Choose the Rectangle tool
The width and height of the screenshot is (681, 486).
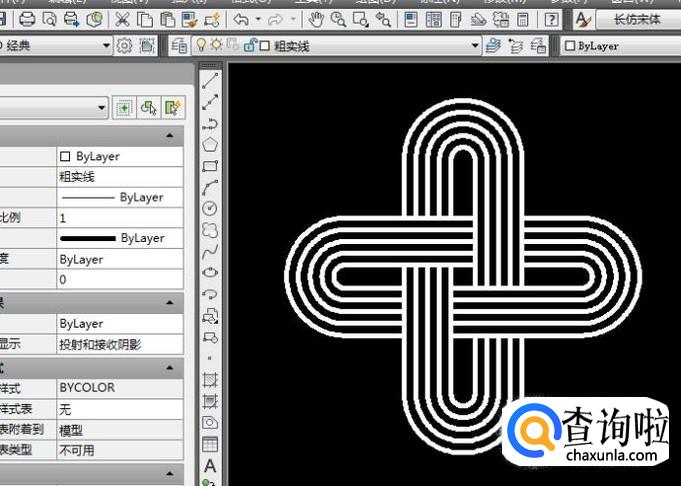pyautogui.click(x=210, y=166)
